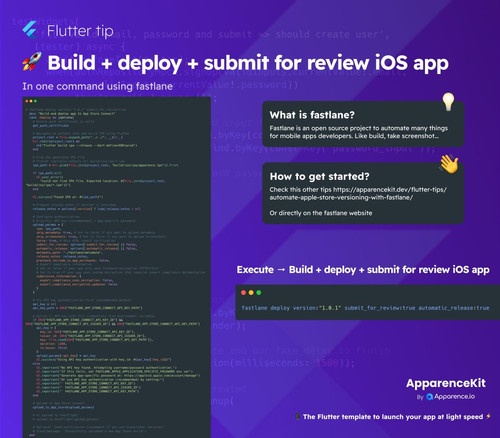Click the yellow dot in the terminal command window

(x=251, y=293)
